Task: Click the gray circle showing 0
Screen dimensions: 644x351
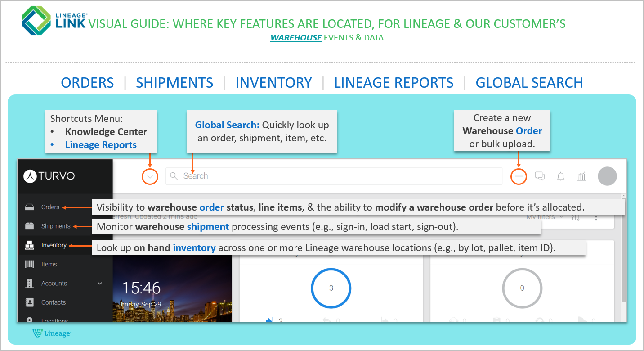Action: (522, 288)
